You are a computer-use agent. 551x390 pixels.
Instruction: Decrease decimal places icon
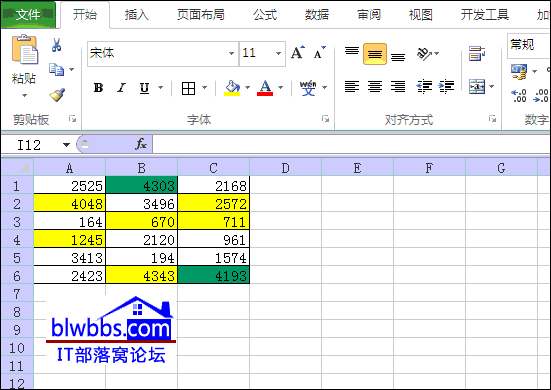541,96
